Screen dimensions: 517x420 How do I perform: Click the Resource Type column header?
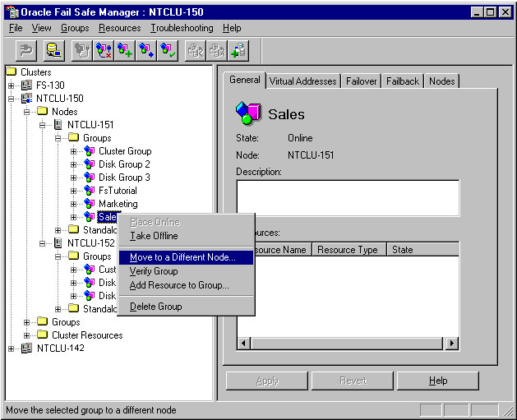349,250
